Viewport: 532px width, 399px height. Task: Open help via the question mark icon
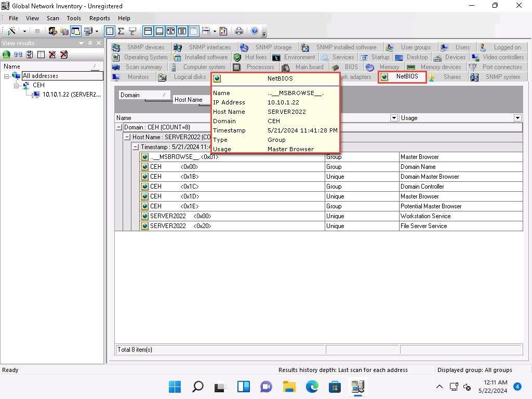tap(255, 31)
